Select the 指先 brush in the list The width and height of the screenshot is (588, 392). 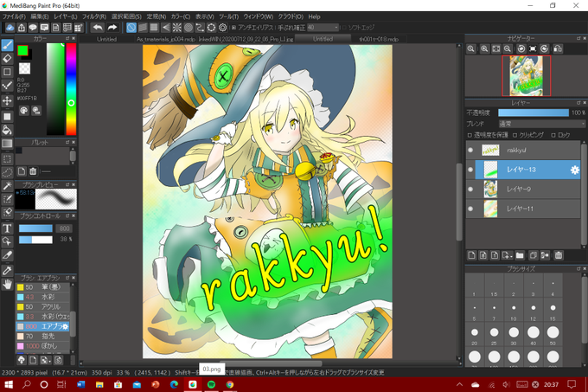click(x=42, y=336)
